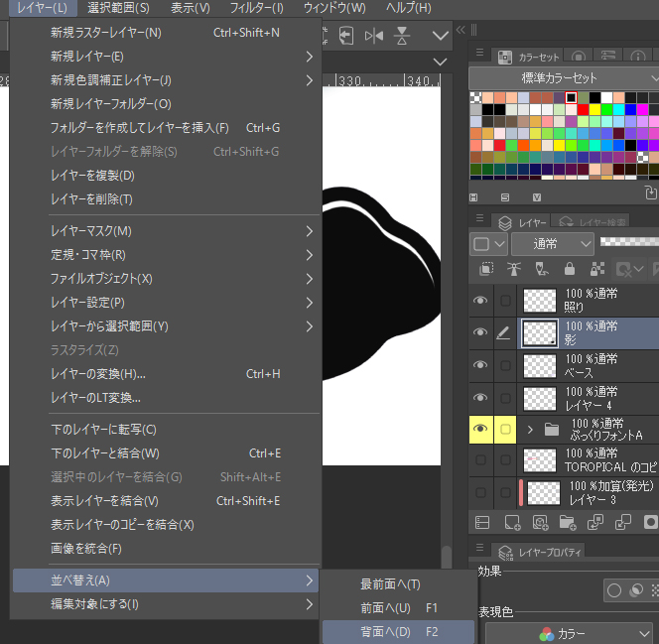The width and height of the screenshot is (659, 644).
Task: Choose 背面へ(D) from the submenu
Action: click(x=386, y=632)
